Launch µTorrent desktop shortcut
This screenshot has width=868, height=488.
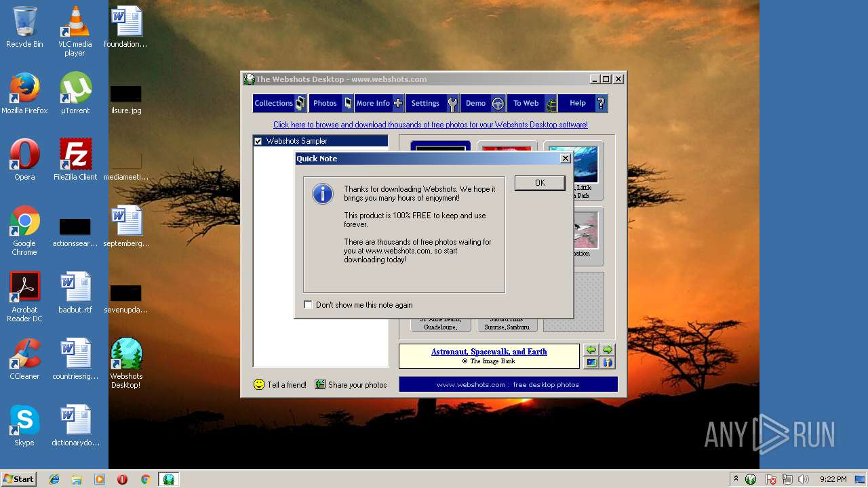pos(75,94)
